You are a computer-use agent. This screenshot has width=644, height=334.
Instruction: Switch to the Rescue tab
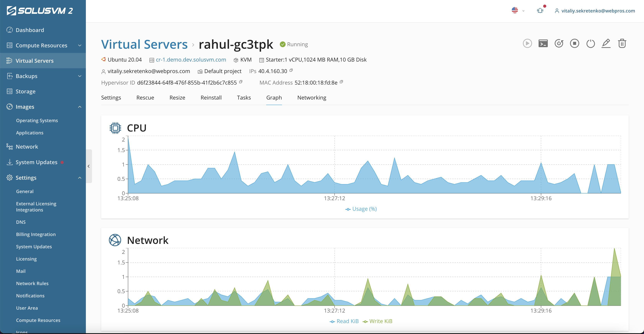tap(145, 98)
